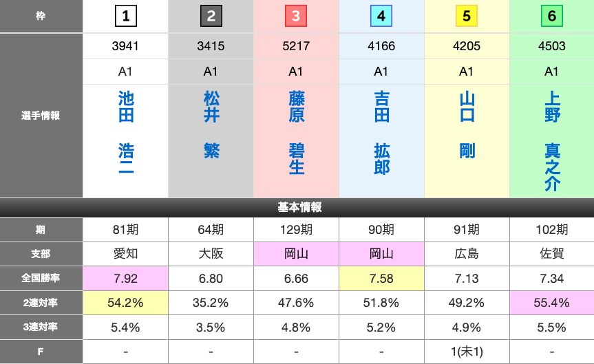
Task: Click the 1(未1) false start cell
Action: pyautogui.click(x=467, y=352)
